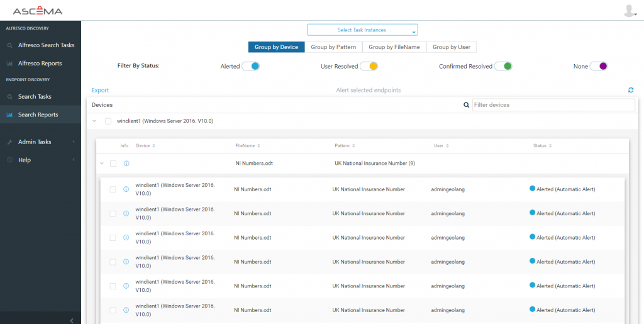
Task: Toggle the Confirmed Resolved status filter
Action: point(503,66)
